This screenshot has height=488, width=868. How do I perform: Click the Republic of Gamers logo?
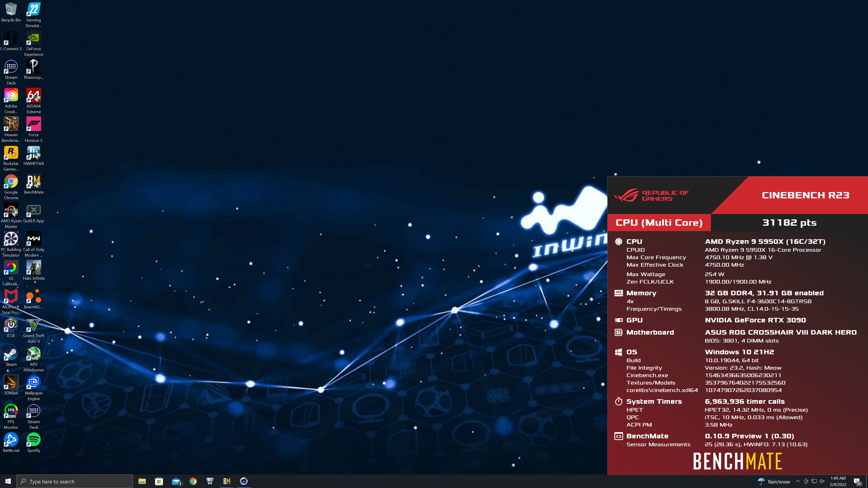pyautogui.click(x=651, y=195)
